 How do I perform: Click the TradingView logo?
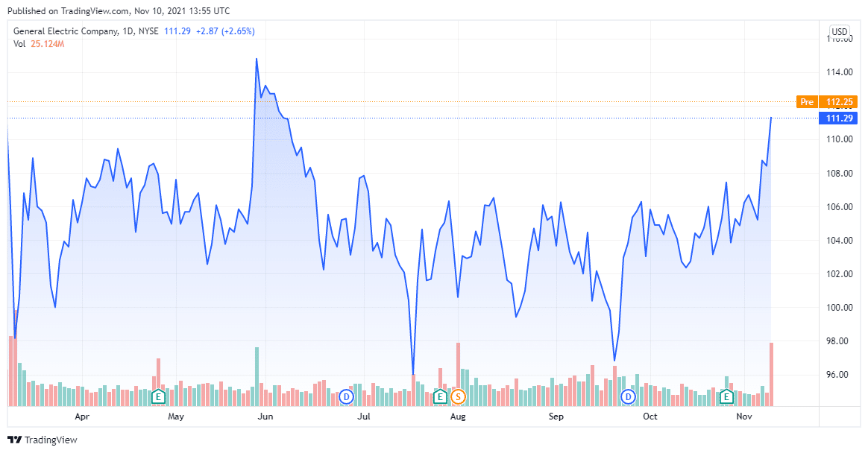(x=43, y=440)
